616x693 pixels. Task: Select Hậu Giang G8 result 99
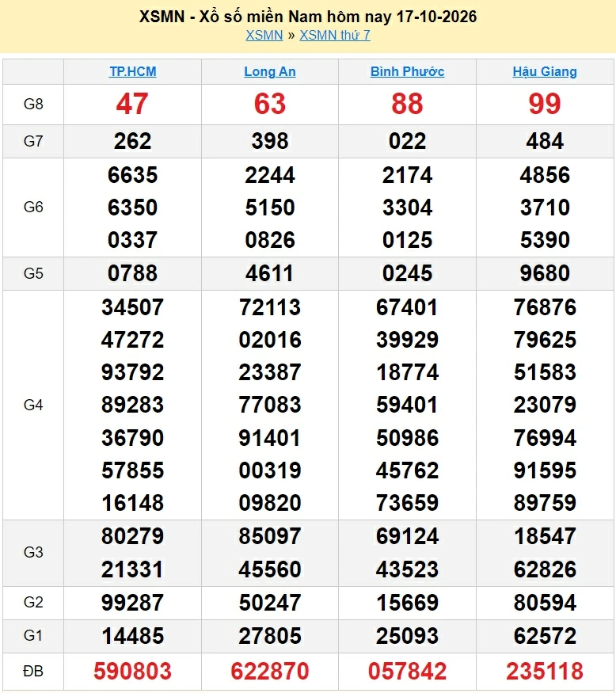point(545,104)
